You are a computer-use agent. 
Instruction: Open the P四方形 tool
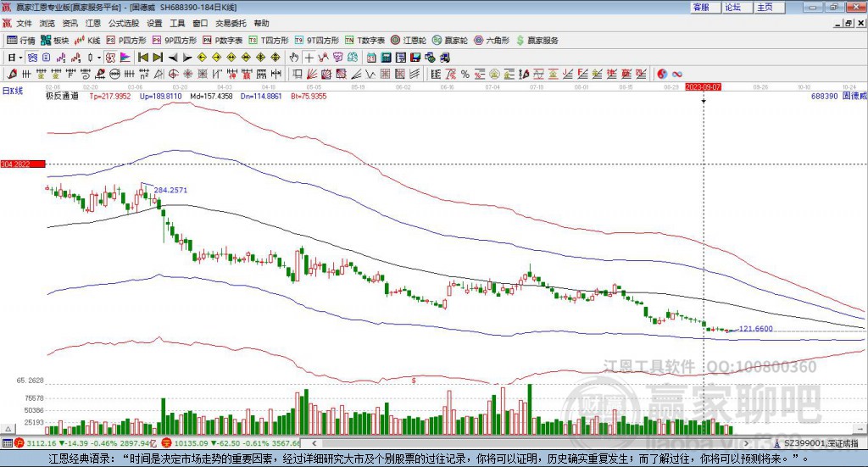pyautogui.click(x=126, y=41)
